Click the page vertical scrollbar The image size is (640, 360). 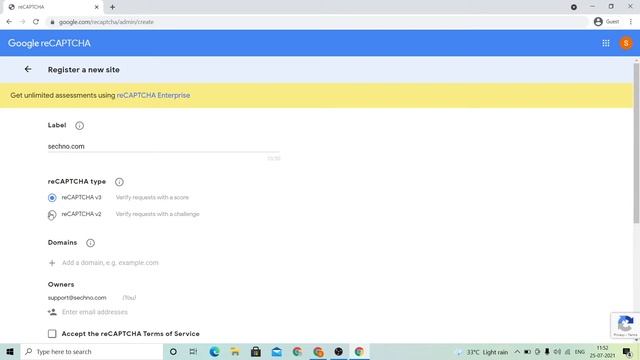636,143
